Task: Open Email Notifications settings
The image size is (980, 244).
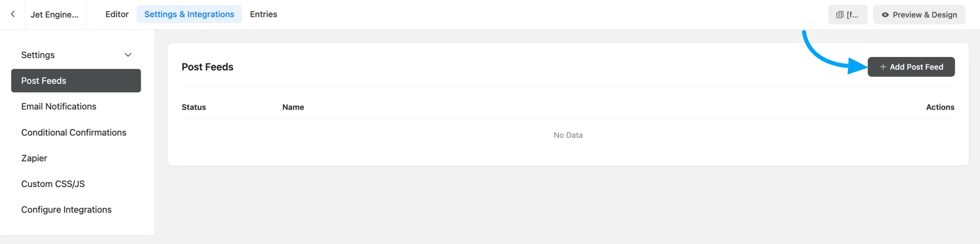Action: click(x=59, y=106)
